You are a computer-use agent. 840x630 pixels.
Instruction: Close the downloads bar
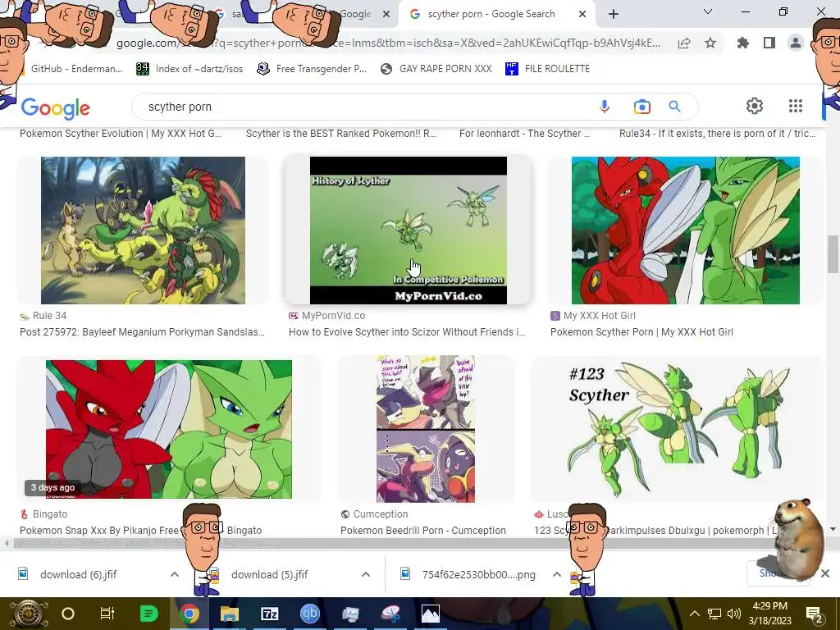pos(825,573)
